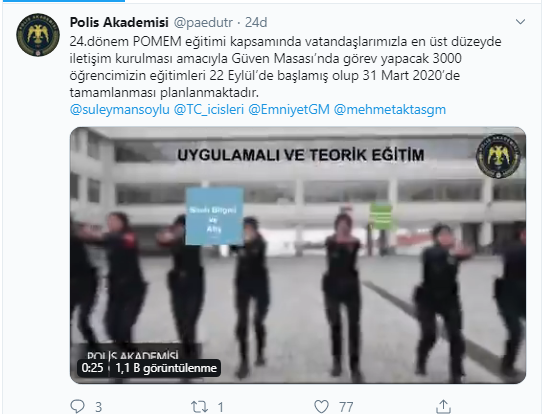The image size is (544, 414).
Task: Open the @EmniyetGM mention
Action: point(289,110)
